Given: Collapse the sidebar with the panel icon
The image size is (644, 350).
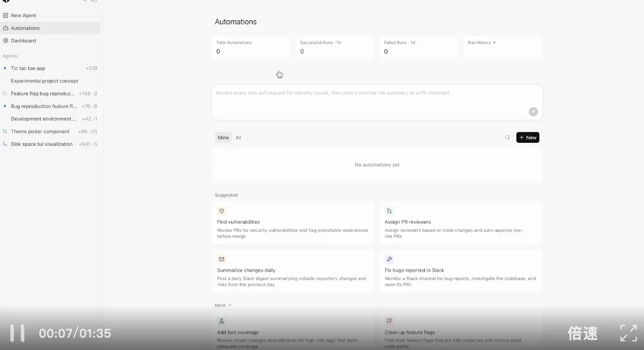Looking at the screenshot, I should point(93,2).
